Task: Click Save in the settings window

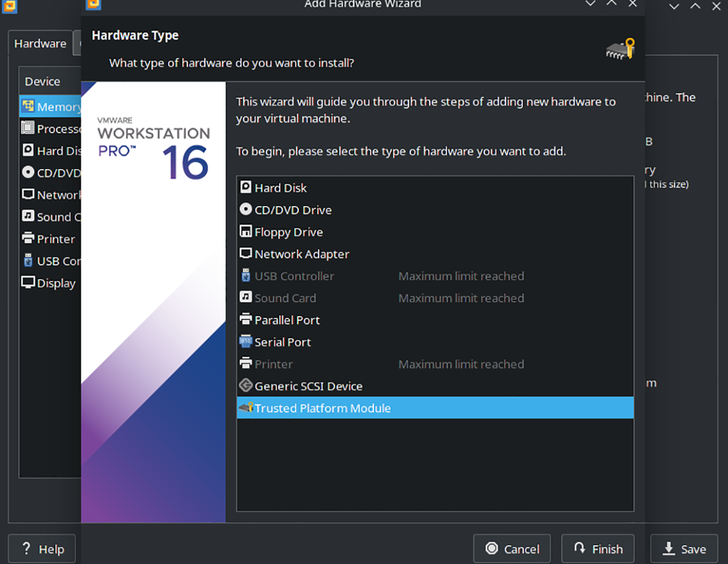Action: [684, 549]
